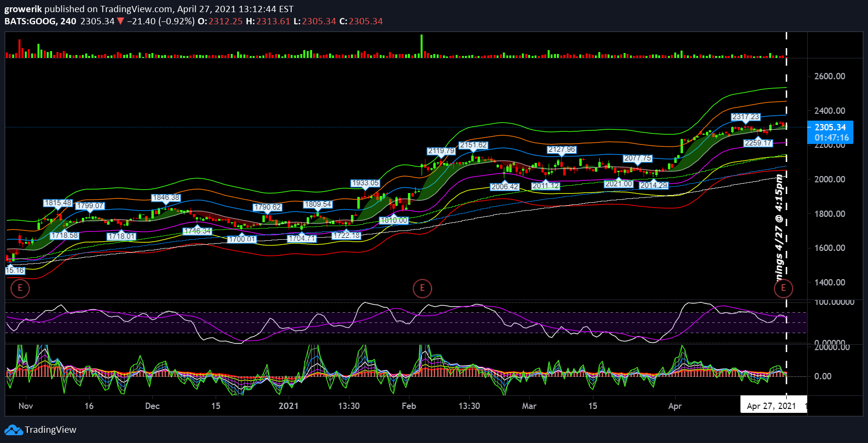868x443 pixels.
Task: Click the 1704.71 price label
Action: pos(302,238)
